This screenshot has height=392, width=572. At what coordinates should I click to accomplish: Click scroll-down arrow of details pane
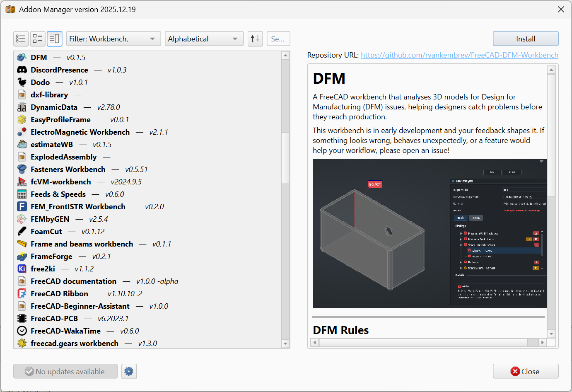pos(551,334)
